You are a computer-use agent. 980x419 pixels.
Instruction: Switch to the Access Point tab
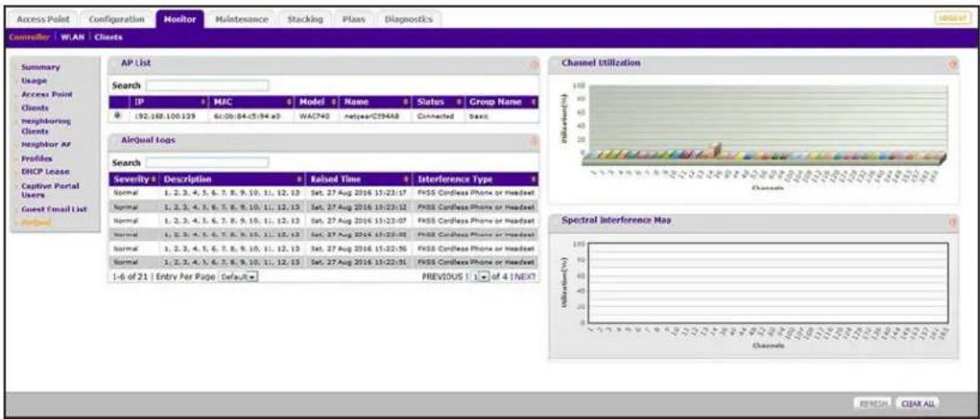43,20
